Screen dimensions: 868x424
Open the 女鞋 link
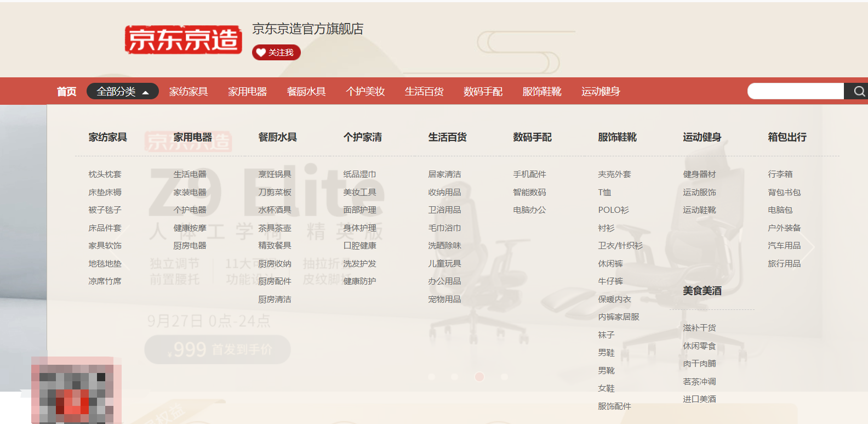point(607,388)
